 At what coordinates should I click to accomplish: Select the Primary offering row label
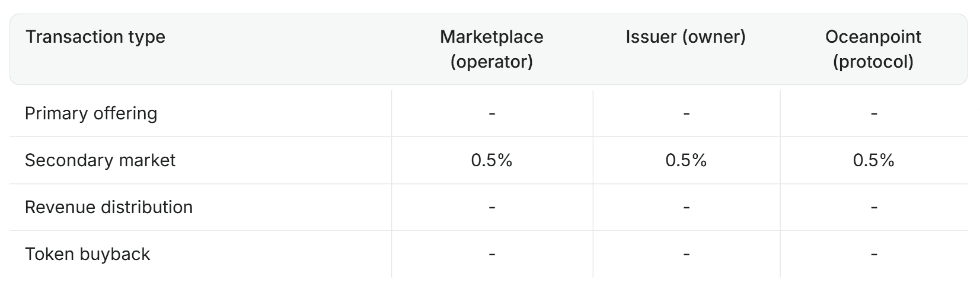pos(91,113)
